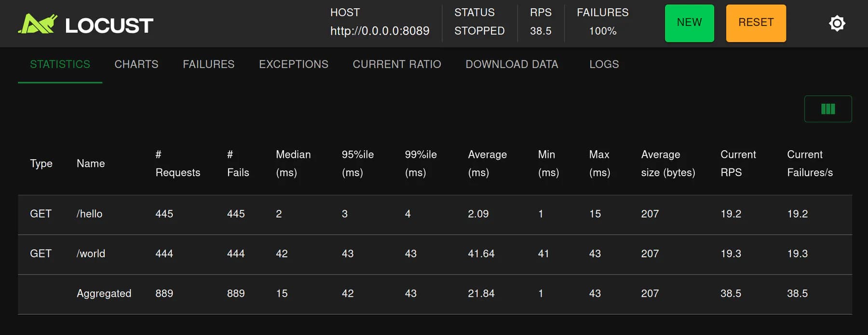Open the Charts tab
Image resolution: width=868 pixels, height=335 pixels.
click(x=136, y=65)
